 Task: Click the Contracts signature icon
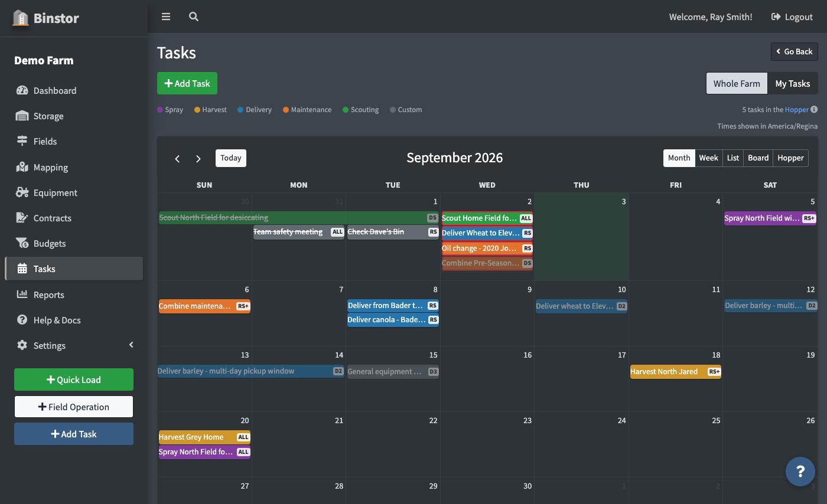point(22,218)
